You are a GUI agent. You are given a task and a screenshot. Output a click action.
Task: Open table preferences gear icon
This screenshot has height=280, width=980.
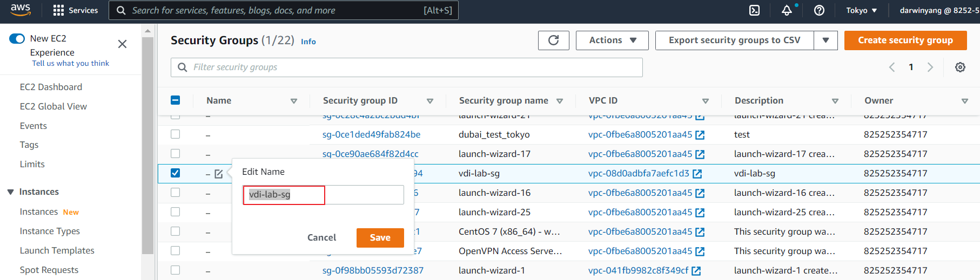960,67
